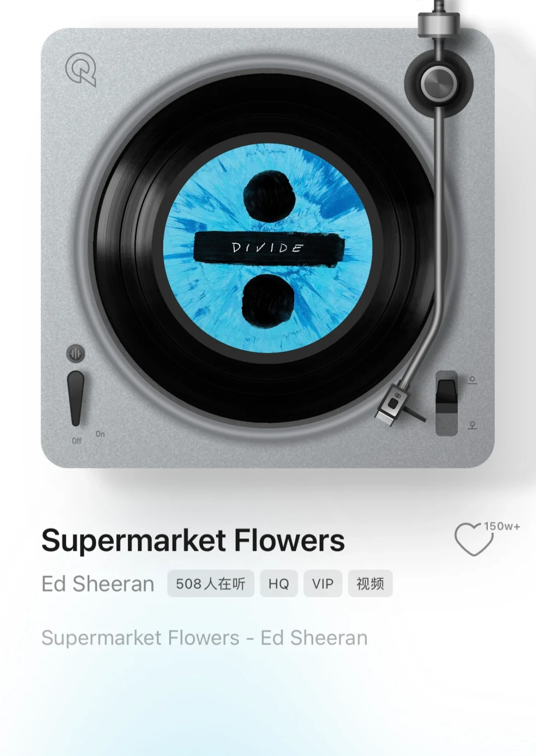Click the Divide album cover on the vinyl
Screen dimensions: 536x756
coord(268,248)
